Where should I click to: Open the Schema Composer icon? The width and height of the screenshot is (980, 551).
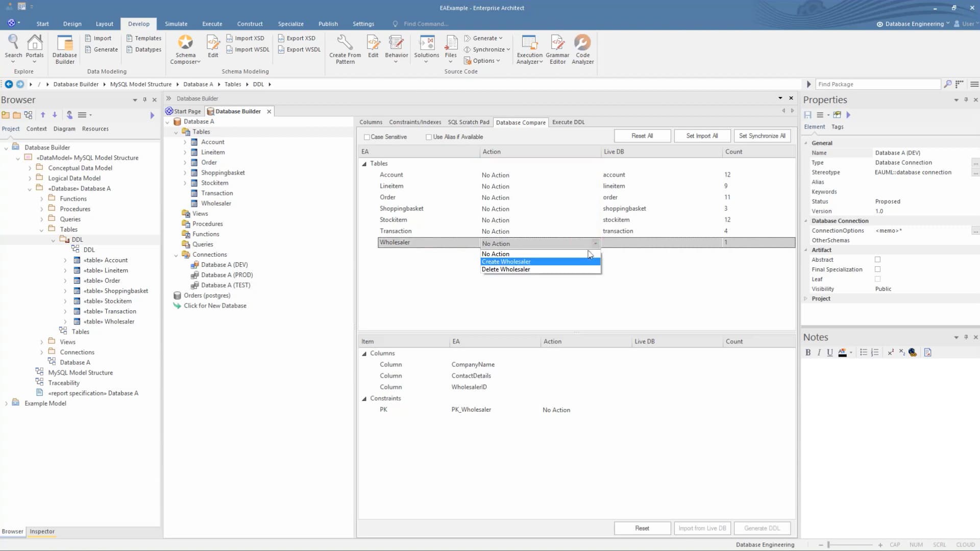(x=185, y=49)
